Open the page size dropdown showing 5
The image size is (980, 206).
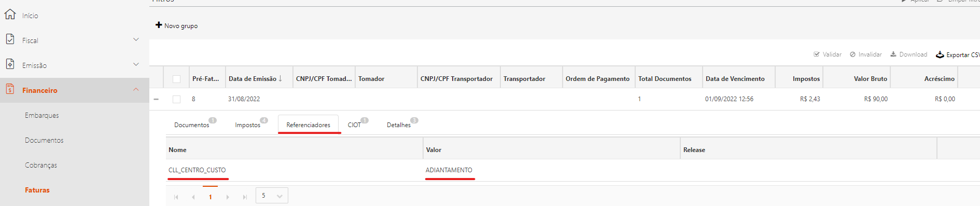coord(272,196)
